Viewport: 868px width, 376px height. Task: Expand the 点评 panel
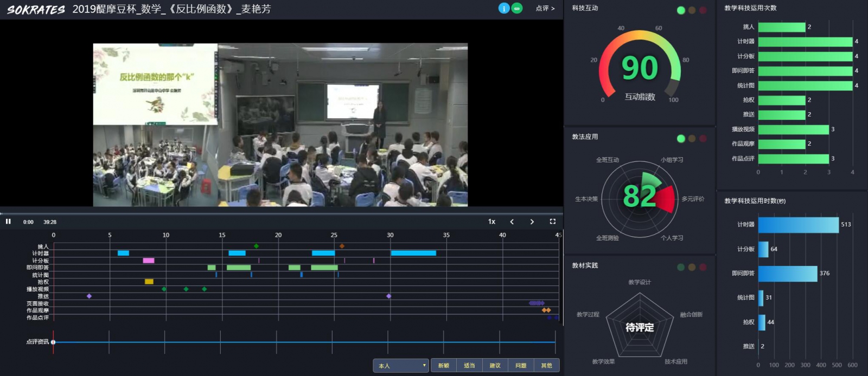(x=545, y=8)
